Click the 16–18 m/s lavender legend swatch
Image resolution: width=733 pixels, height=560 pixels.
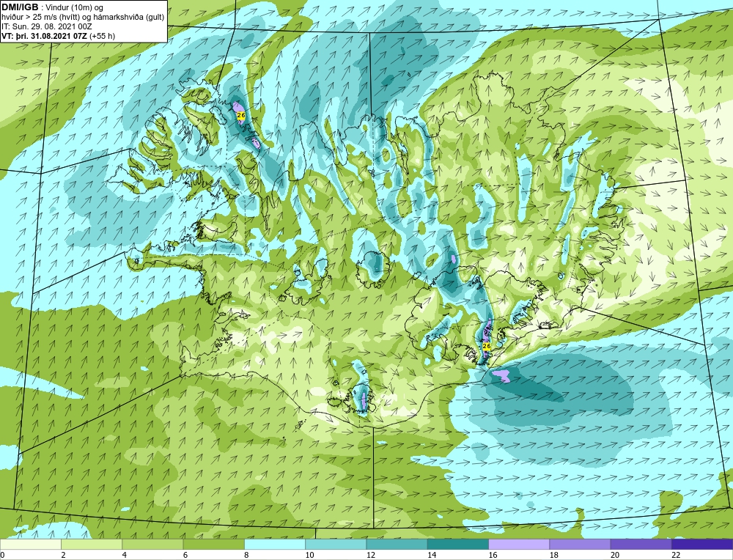[x=519, y=545]
